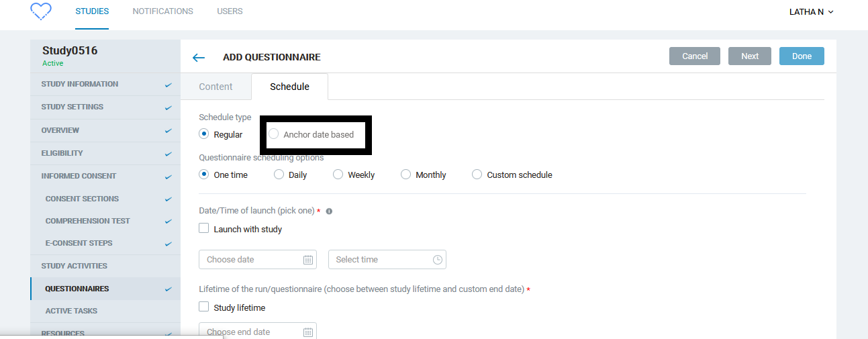Screen dimensions: 868x339
Task: Click the heart logo icon
Action: 41,11
